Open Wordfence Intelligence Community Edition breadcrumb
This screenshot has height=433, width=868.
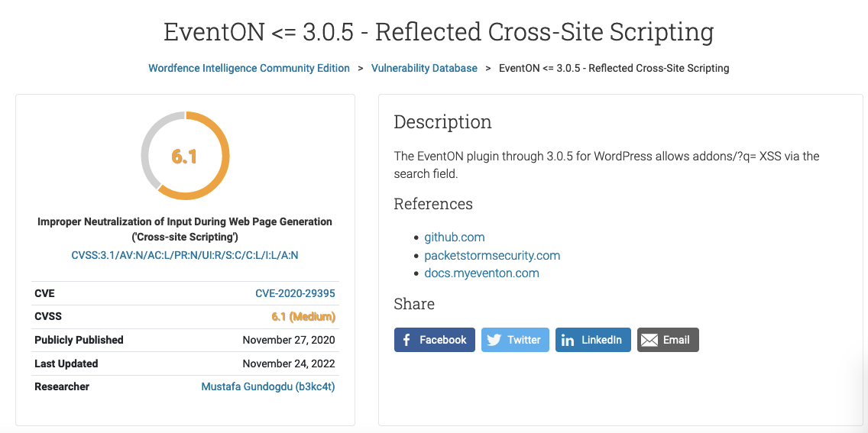tap(249, 68)
